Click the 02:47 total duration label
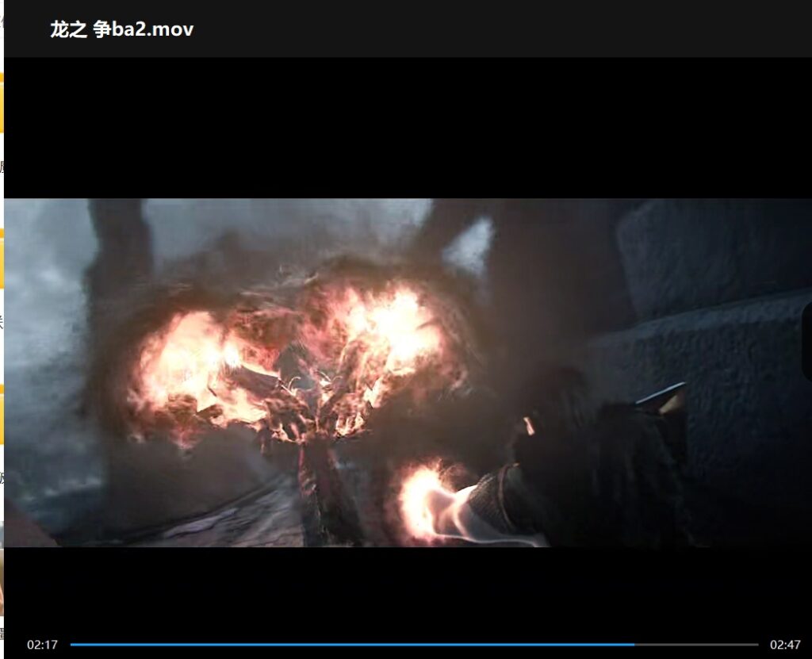The width and height of the screenshot is (812, 659). pyautogui.click(x=785, y=645)
